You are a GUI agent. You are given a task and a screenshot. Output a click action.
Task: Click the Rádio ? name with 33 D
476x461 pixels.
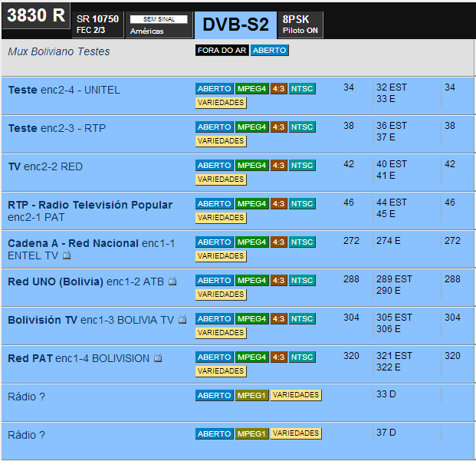point(26,397)
